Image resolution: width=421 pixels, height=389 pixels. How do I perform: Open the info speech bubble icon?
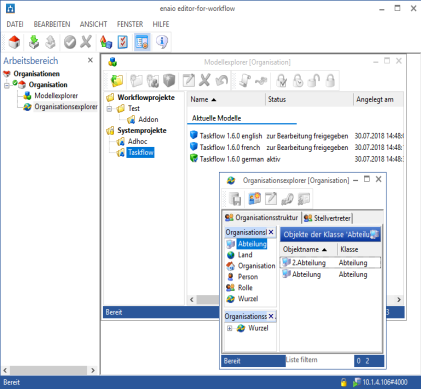pyautogui.click(x=162, y=42)
